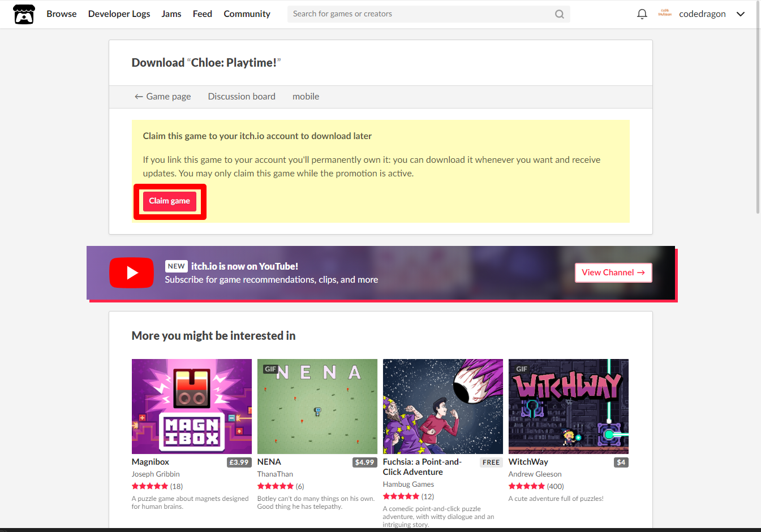This screenshot has height=532, width=761.
Task: Click the £3.99 price tag
Action: pyautogui.click(x=239, y=462)
